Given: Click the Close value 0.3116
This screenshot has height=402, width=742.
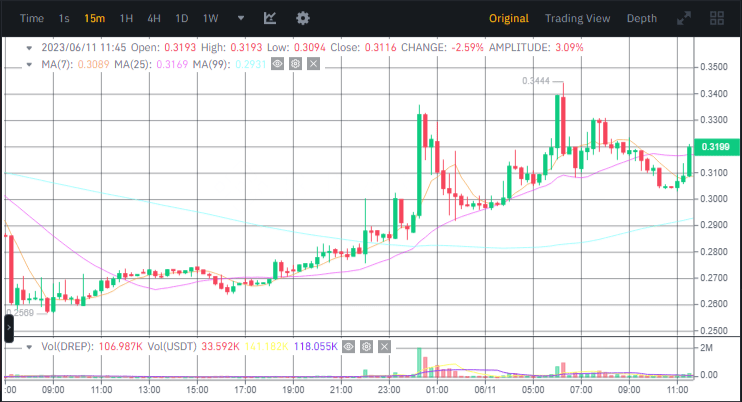Looking at the screenshot, I should tap(380, 47).
